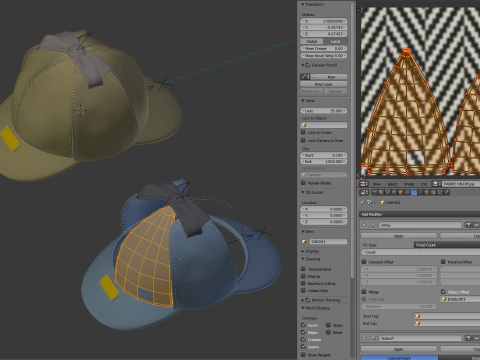The image size is (480, 360).
Task: Switch transform orientation to Global
Action: [x=312, y=41]
